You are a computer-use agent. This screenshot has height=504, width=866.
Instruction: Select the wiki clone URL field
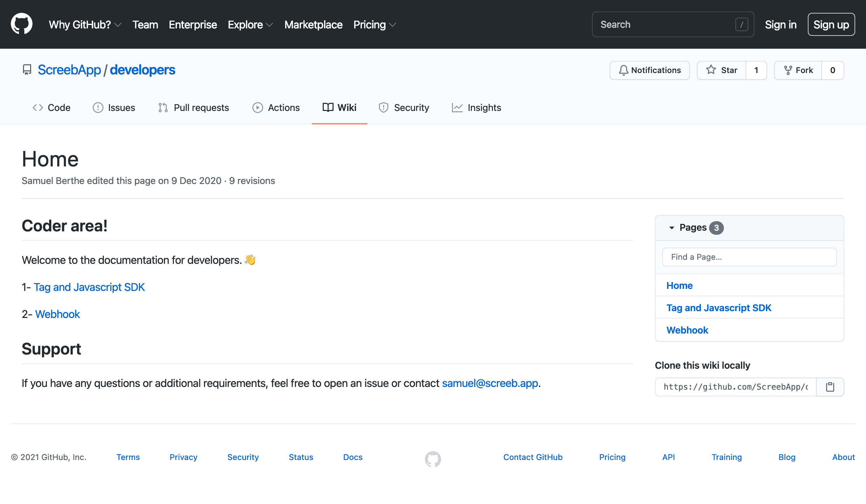735,387
